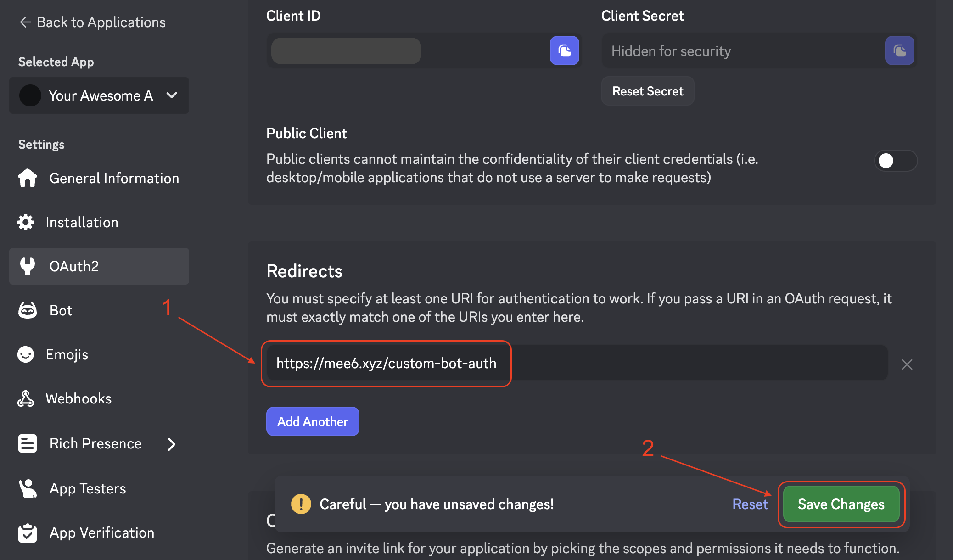The width and height of the screenshot is (953, 560).
Task: Toggle the Public Client switch
Action: pos(895,161)
